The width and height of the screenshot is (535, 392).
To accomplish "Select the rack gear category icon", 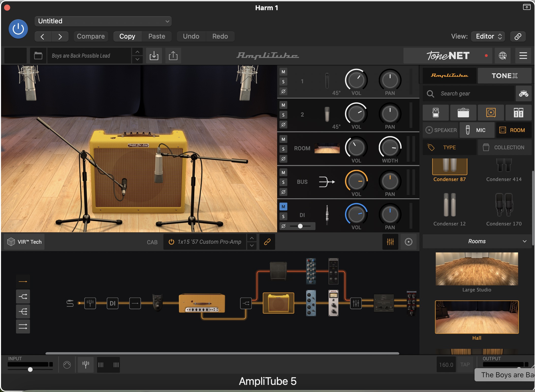I will 518,112.
